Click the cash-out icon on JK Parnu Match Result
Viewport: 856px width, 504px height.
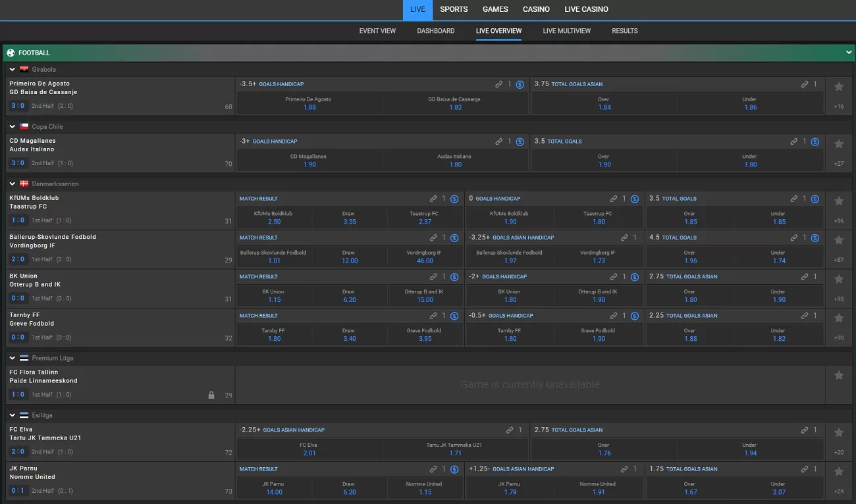point(454,470)
